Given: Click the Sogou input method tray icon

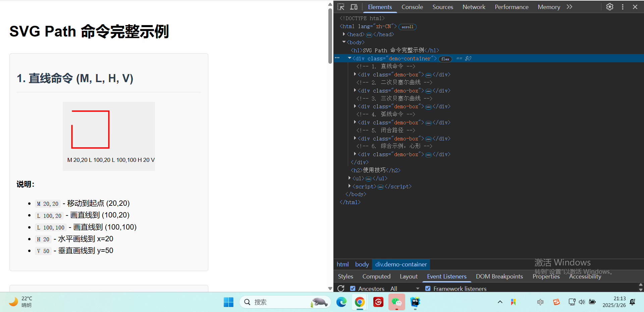Looking at the screenshot, I should coord(556,302).
